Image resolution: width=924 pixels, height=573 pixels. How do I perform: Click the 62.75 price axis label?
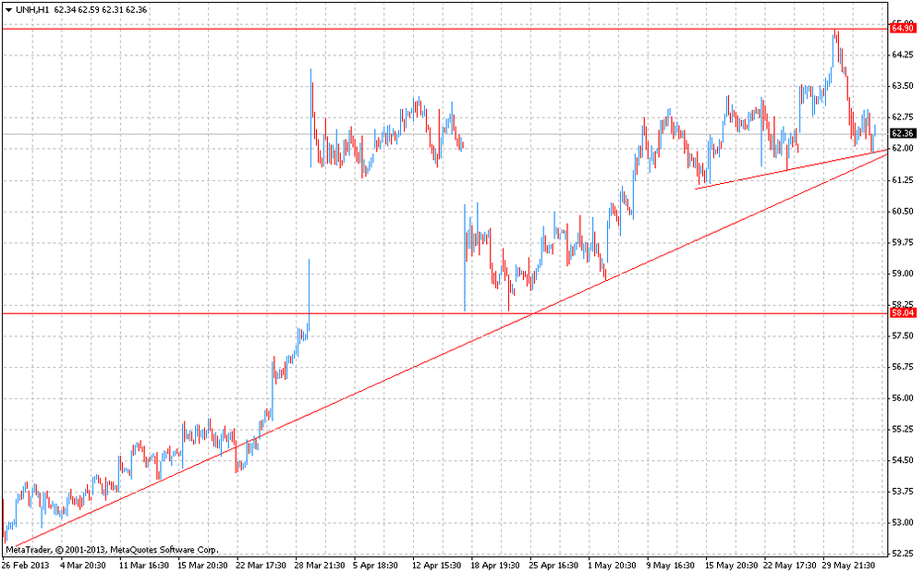click(x=902, y=117)
